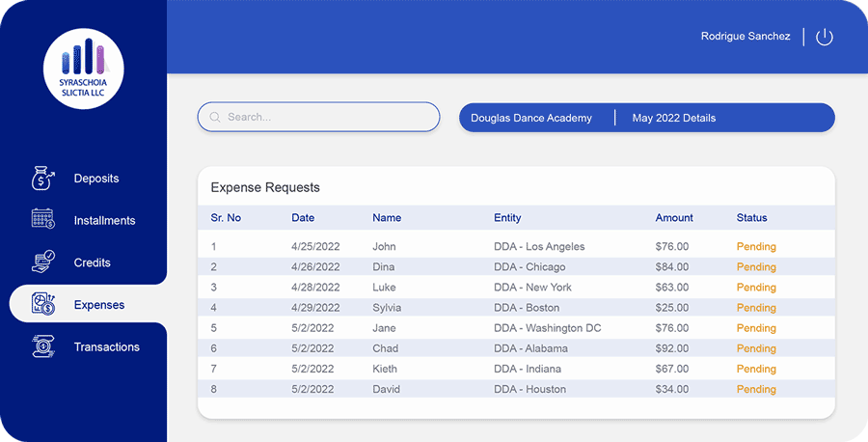Click Pending status for John

coord(756,246)
